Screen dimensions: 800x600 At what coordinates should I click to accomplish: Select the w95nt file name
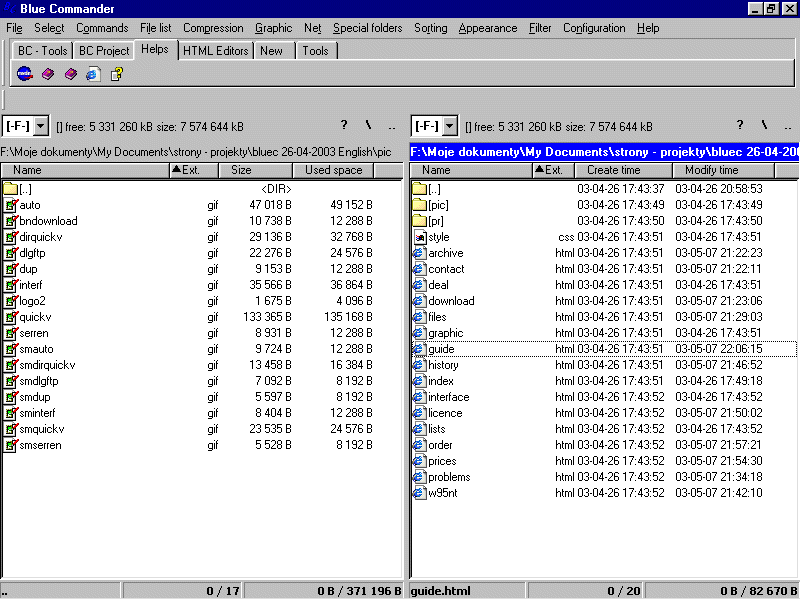pyautogui.click(x=442, y=493)
